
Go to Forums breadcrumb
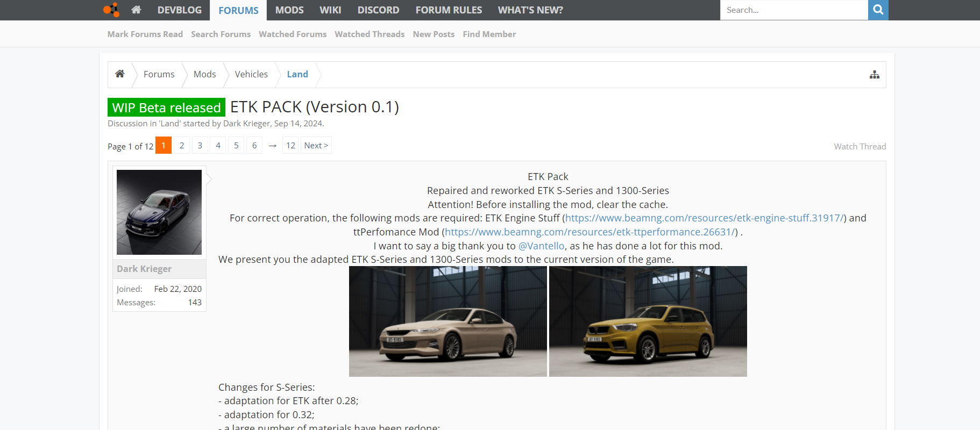pyautogui.click(x=159, y=74)
